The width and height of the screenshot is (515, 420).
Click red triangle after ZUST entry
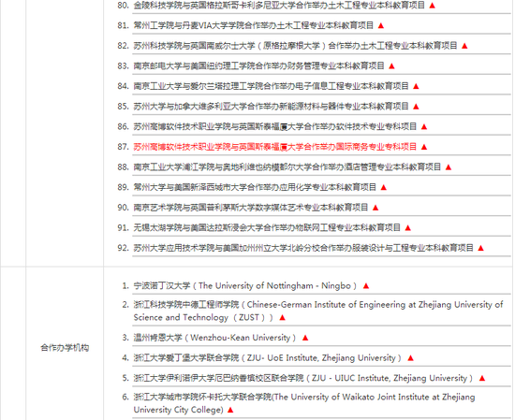coord(282,317)
